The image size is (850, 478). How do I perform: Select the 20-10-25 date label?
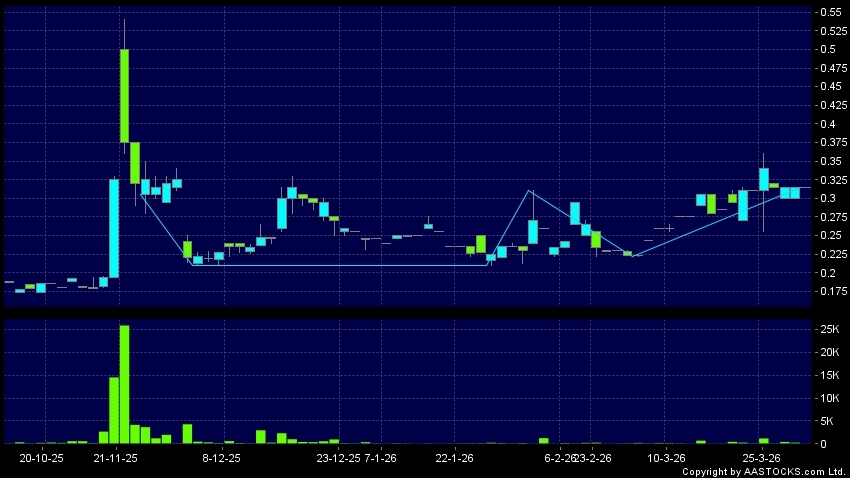pos(42,458)
